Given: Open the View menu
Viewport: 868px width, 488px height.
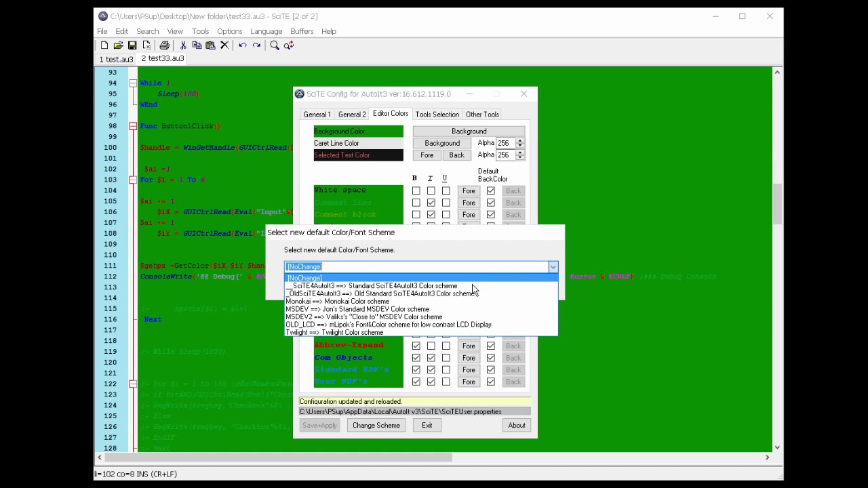Looking at the screenshot, I should click(175, 31).
